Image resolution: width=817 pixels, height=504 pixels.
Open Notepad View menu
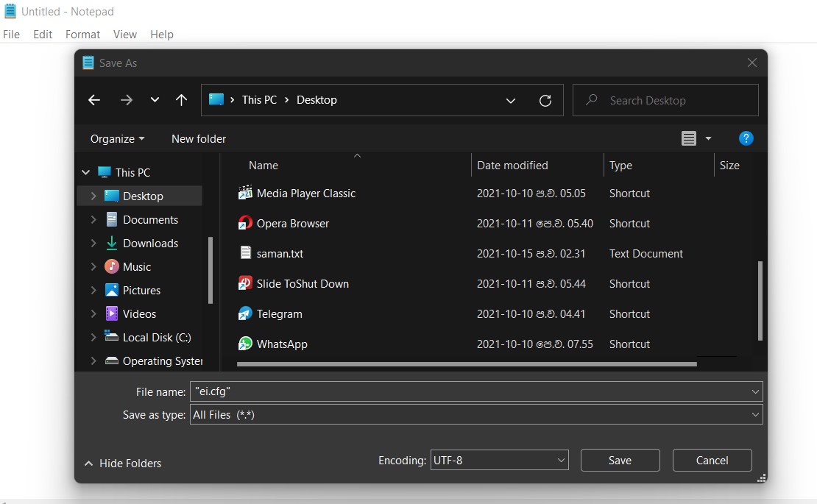(x=125, y=35)
